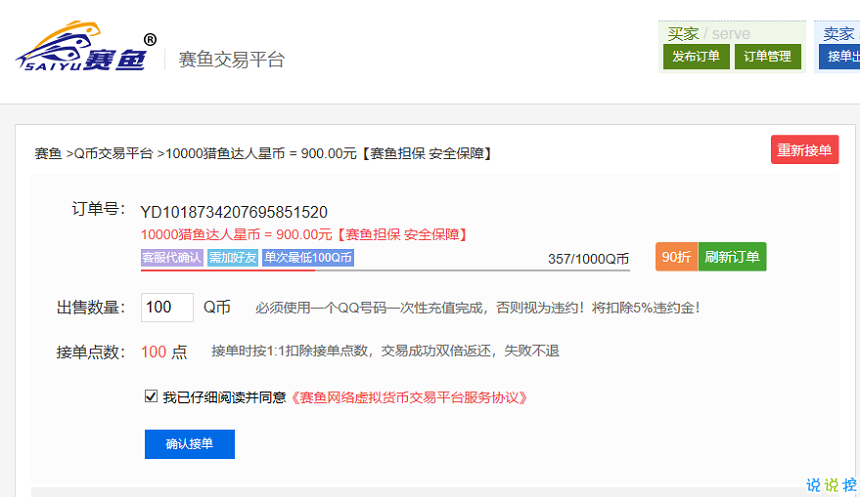Click the red 重新接单 button
This screenshot has height=497, width=860.
point(805,150)
